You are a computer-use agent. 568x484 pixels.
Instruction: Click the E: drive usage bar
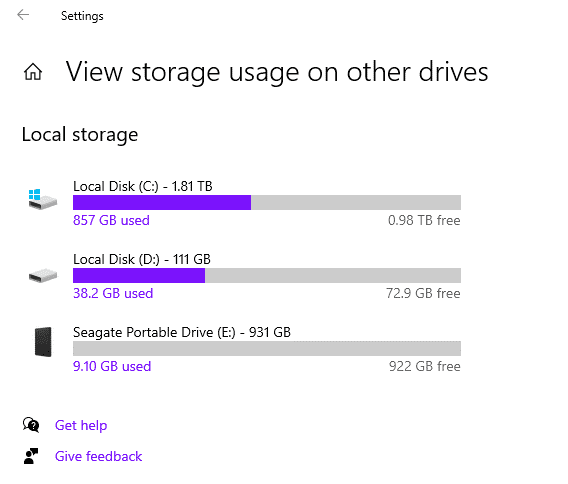[x=267, y=349]
